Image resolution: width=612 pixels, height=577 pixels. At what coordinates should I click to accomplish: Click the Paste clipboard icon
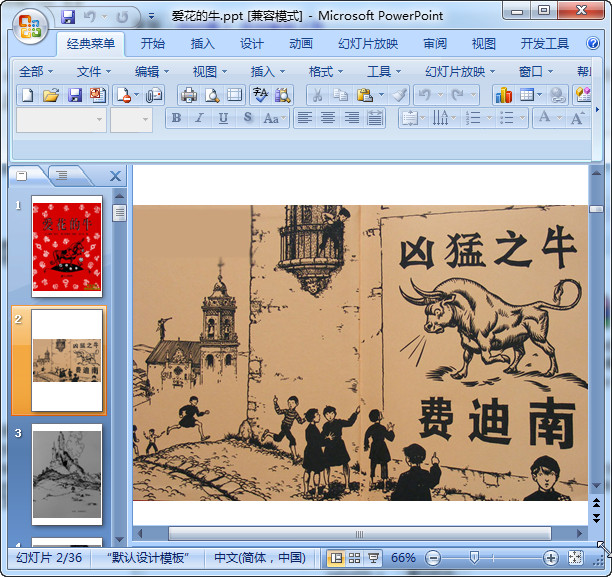pyautogui.click(x=365, y=95)
